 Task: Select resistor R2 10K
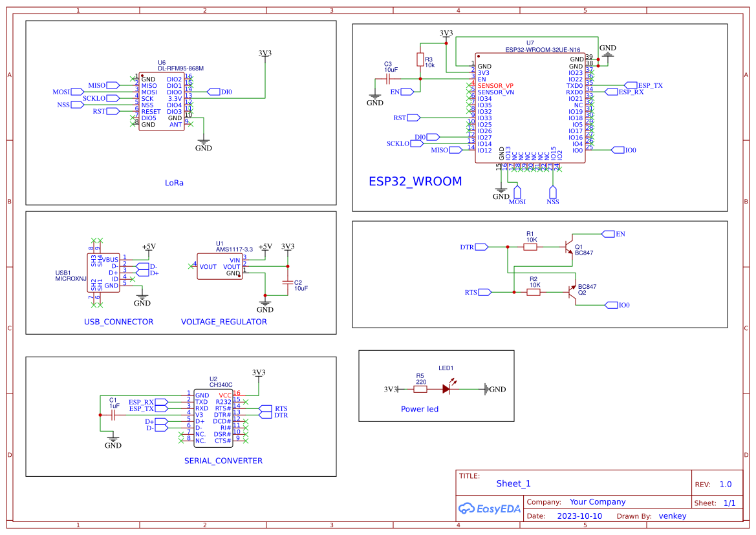[x=534, y=291]
